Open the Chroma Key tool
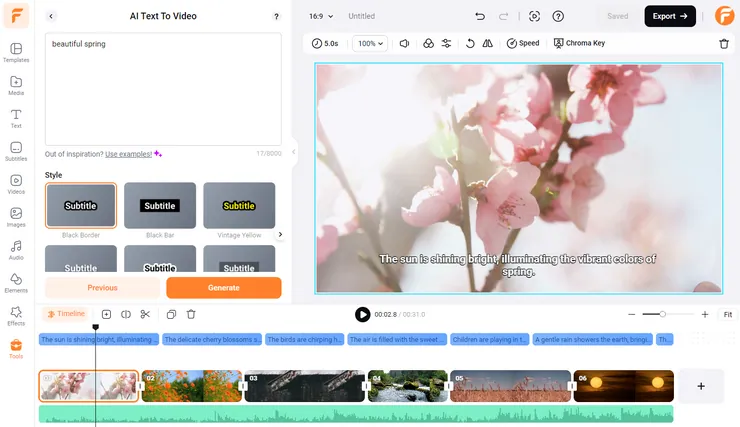 point(579,43)
